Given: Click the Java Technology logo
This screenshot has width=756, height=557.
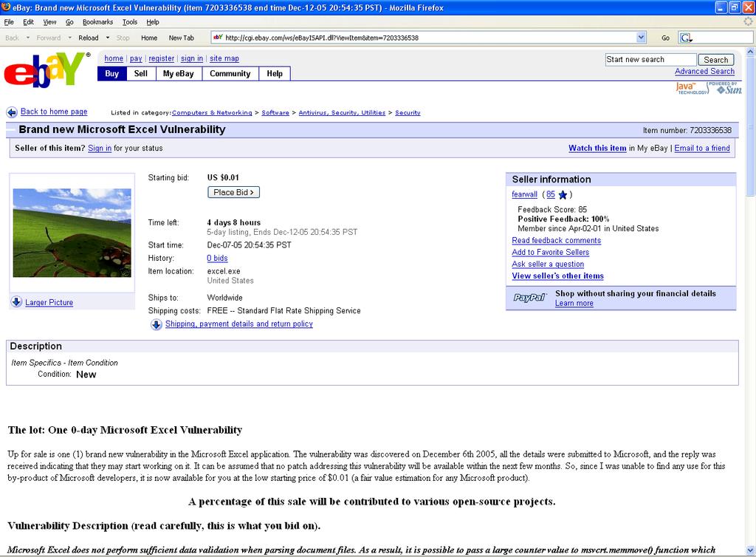Looking at the screenshot, I should (691, 88).
